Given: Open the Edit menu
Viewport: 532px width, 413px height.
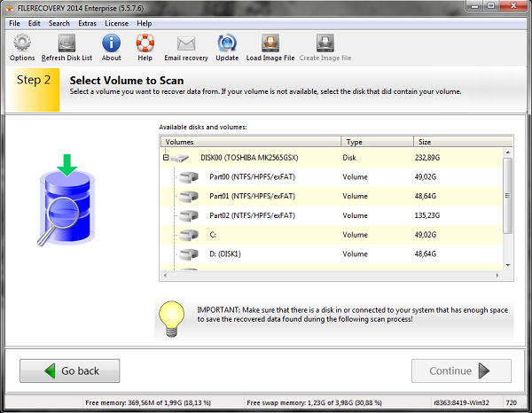Looking at the screenshot, I should (35, 23).
